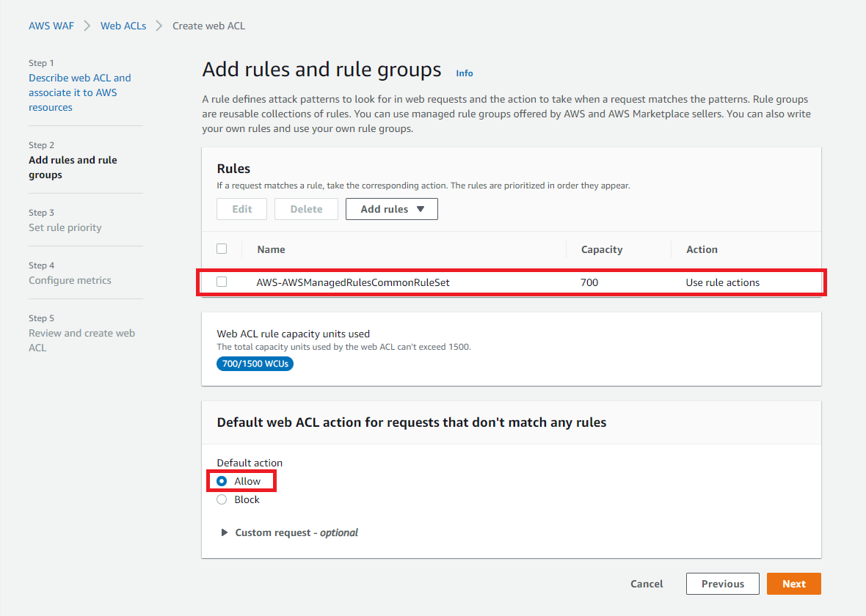
Task: Cancel the web ACL creation
Action: (x=647, y=584)
